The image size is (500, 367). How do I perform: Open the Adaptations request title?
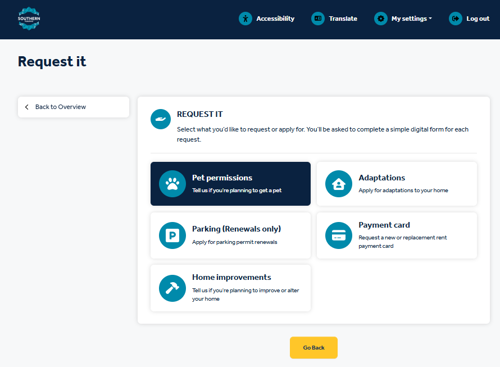click(x=382, y=178)
